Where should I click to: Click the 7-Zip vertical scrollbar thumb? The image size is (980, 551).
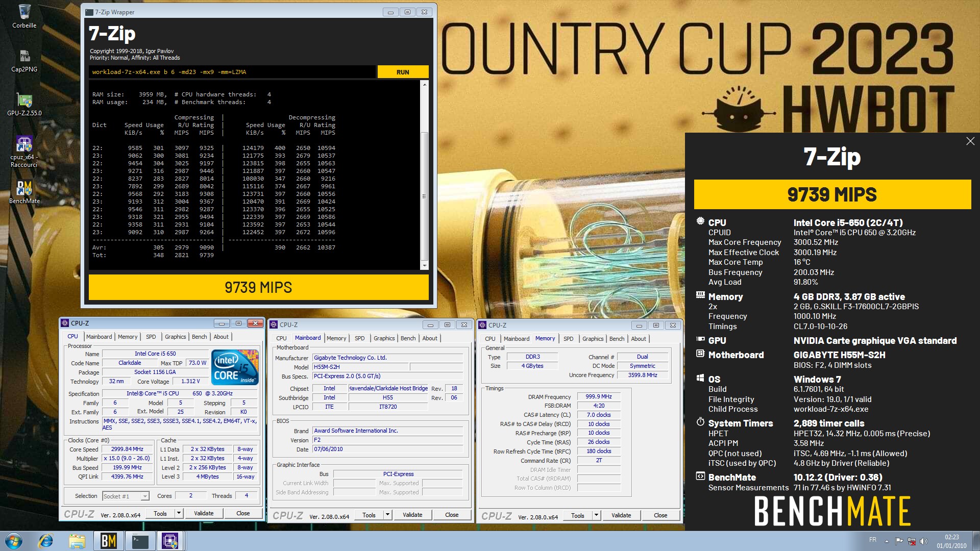(424, 196)
